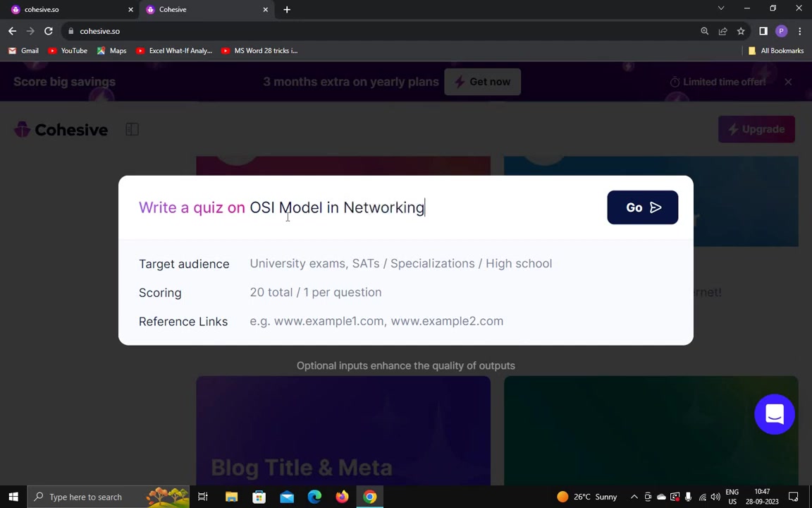Open the Maps bookmark
Image resolution: width=812 pixels, height=508 pixels.
[x=112, y=51]
